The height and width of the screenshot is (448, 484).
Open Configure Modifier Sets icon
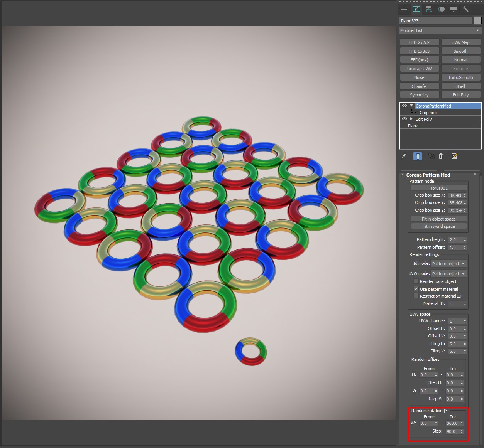454,156
